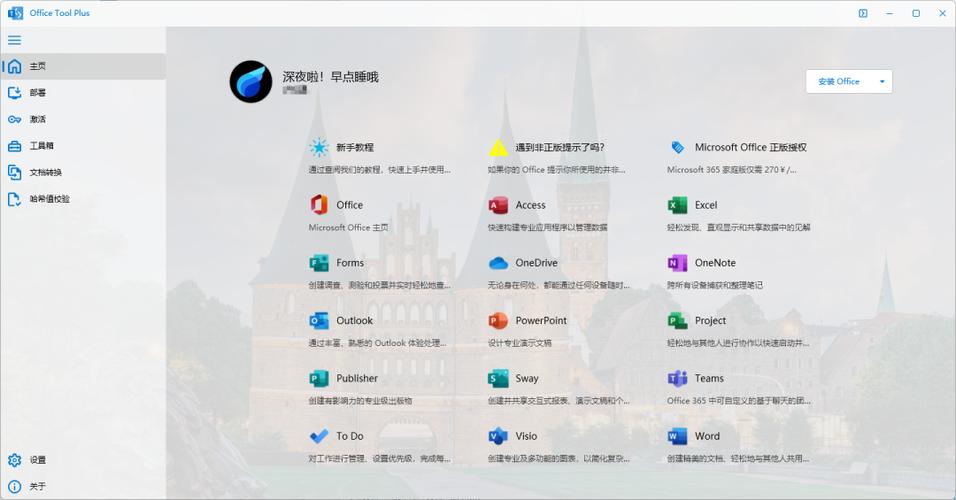Click the user avatar logo
The width and height of the screenshot is (956, 500).
click(251, 81)
